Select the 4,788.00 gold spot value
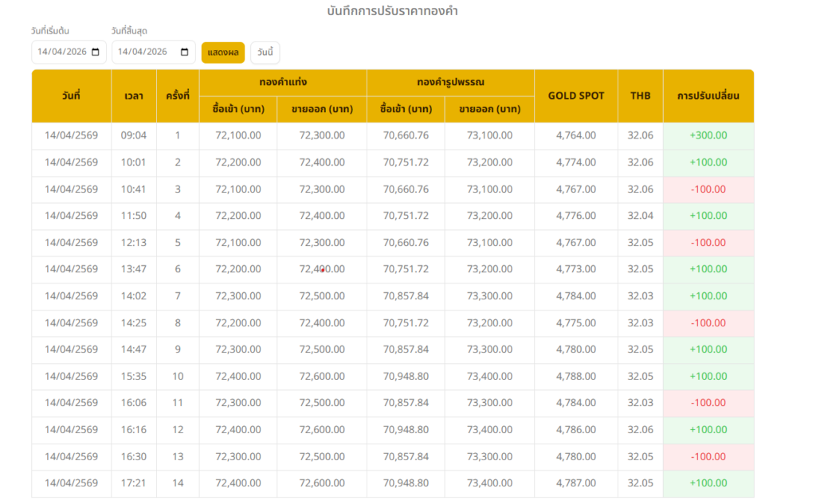The width and height of the screenshot is (816, 504). [575, 377]
